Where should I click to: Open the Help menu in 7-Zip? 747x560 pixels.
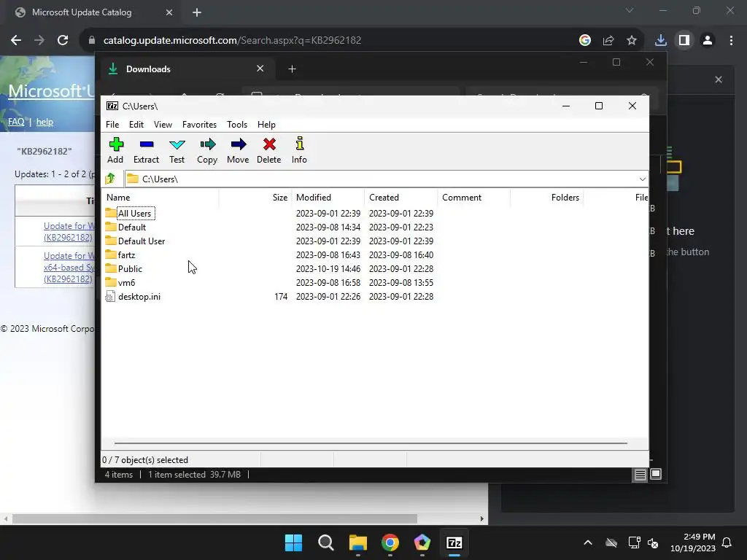pyautogui.click(x=266, y=124)
